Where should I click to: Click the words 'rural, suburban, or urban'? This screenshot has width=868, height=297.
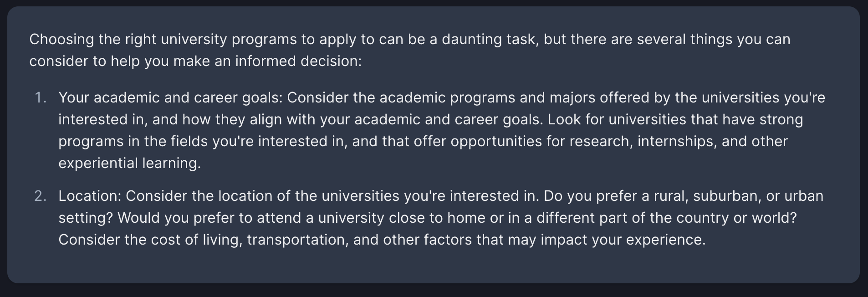[739, 196]
